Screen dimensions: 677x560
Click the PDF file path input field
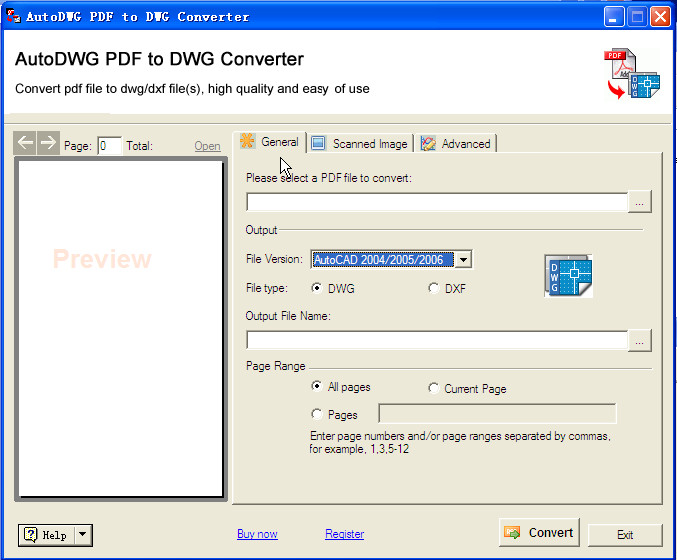click(437, 202)
